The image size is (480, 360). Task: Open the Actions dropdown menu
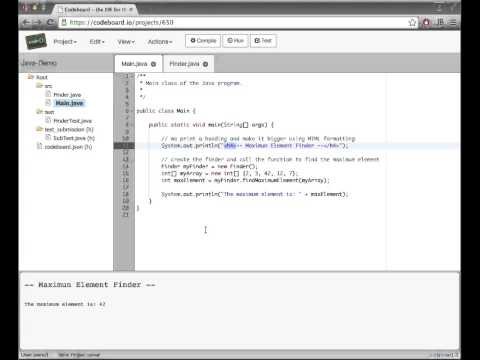(x=160, y=42)
